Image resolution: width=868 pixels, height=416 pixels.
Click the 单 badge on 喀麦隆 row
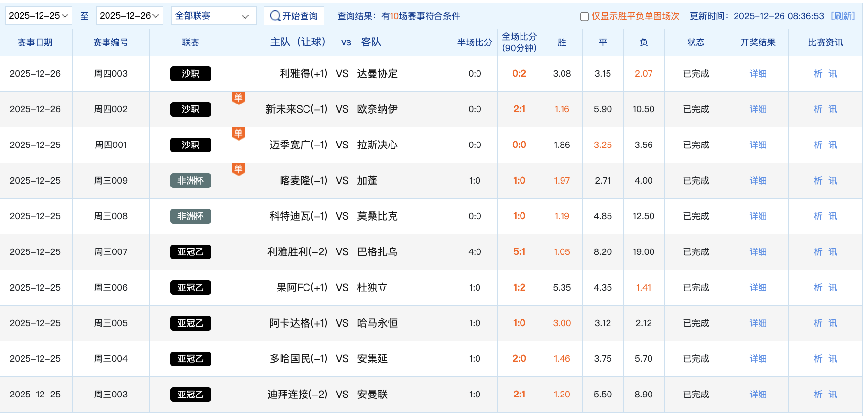239,169
